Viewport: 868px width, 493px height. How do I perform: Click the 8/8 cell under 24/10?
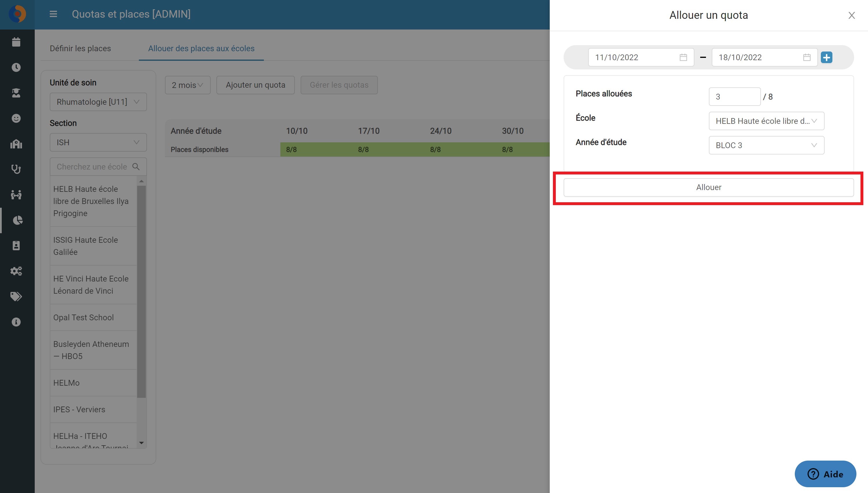tap(460, 150)
